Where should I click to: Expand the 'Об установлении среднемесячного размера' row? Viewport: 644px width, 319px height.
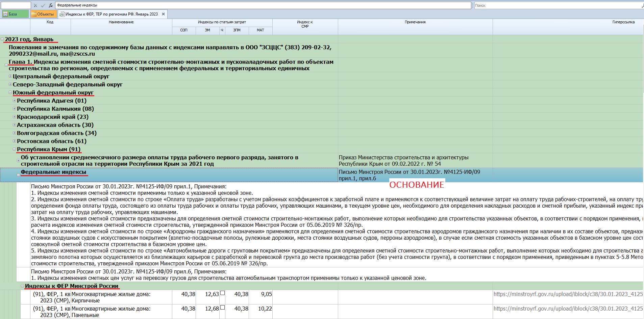click(x=18, y=161)
